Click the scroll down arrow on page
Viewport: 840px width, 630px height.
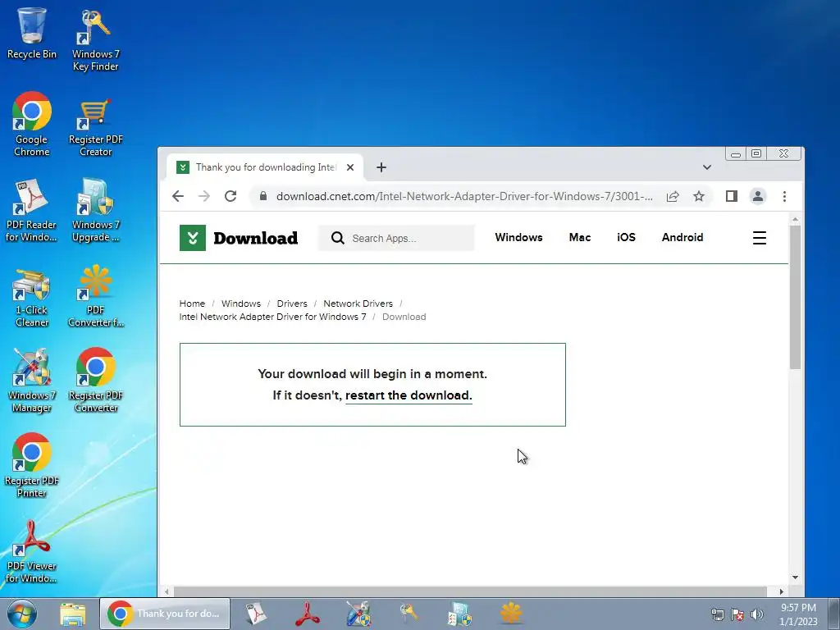tap(795, 577)
